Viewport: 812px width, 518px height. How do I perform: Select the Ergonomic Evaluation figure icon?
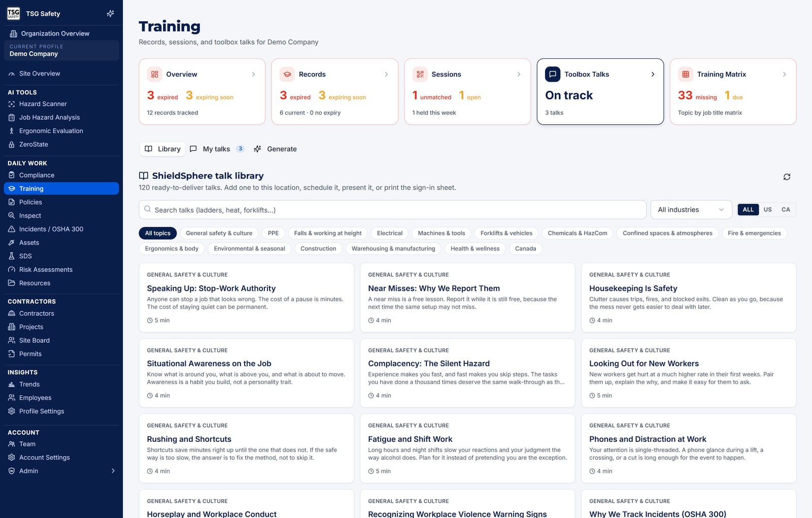(12, 131)
